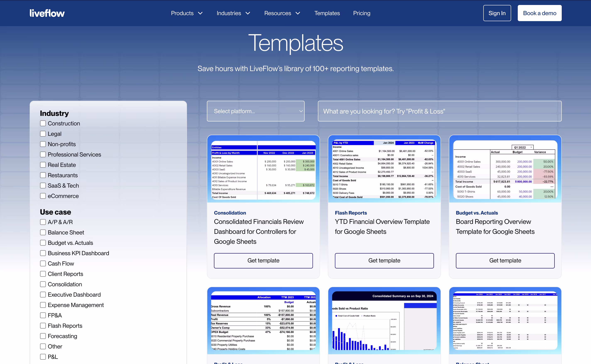The height and width of the screenshot is (364, 591).
Task: Open the Products menu
Action: (x=187, y=13)
